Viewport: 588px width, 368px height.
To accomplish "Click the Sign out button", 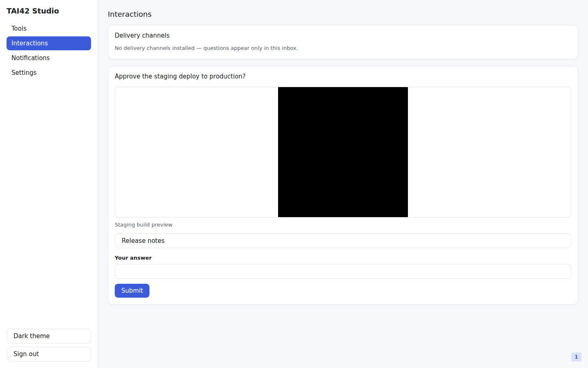I will [49, 354].
